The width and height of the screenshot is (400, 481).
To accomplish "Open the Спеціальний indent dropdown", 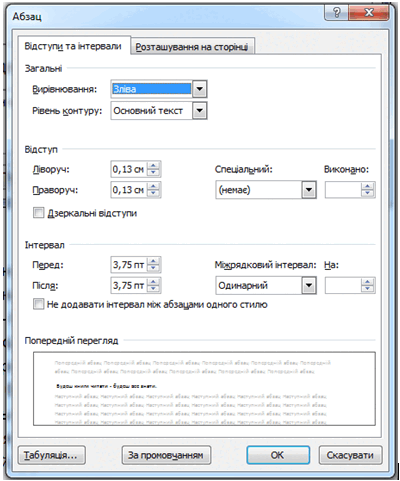I will (x=309, y=190).
